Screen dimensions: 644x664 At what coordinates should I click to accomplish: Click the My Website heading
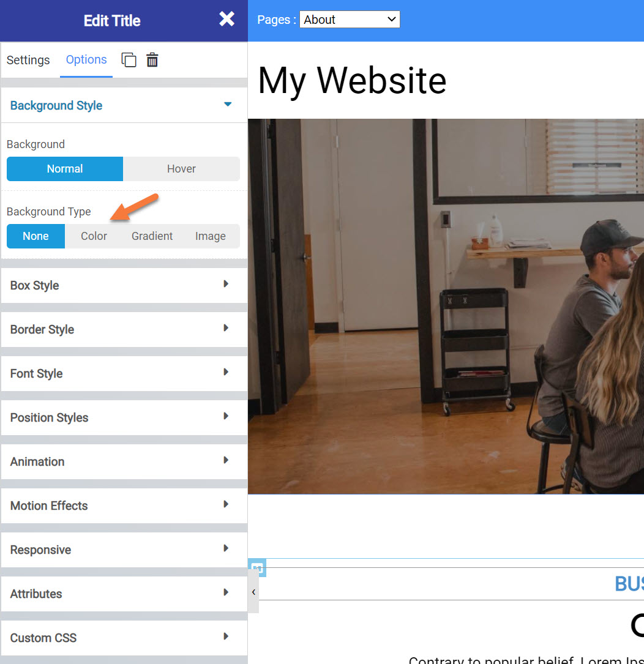352,80
